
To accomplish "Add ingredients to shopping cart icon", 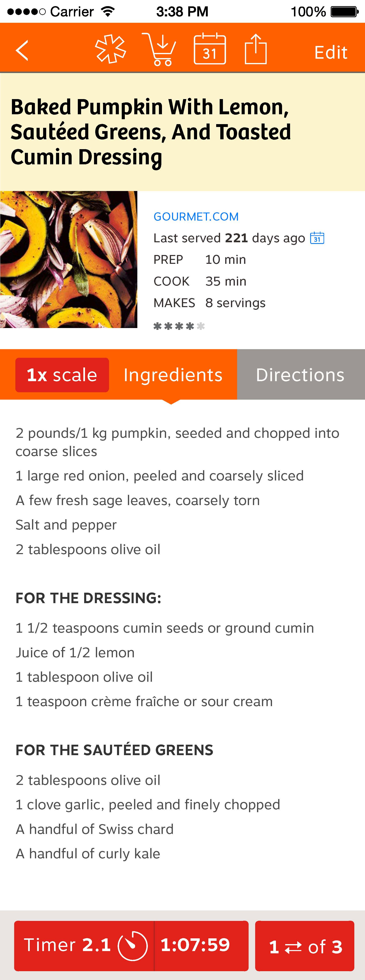I will (x=159, y=49).
